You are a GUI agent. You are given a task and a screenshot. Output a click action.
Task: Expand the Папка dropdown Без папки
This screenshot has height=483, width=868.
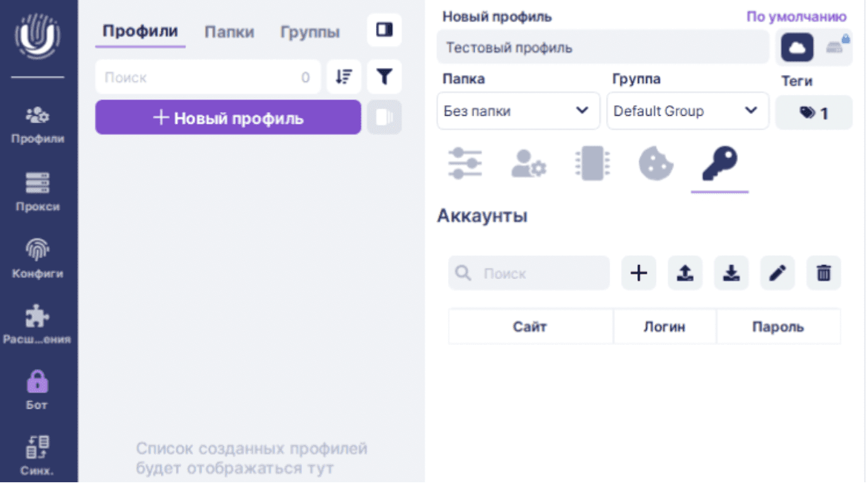tap(518, 111)
